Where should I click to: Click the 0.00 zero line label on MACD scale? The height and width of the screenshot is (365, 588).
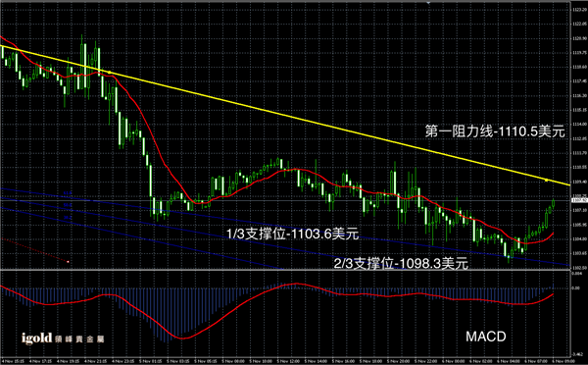click(575, 288)
